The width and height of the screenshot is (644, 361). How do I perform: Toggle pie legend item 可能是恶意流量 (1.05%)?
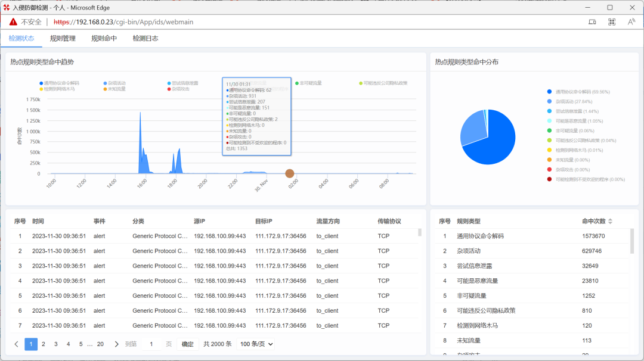coord(575,121)
